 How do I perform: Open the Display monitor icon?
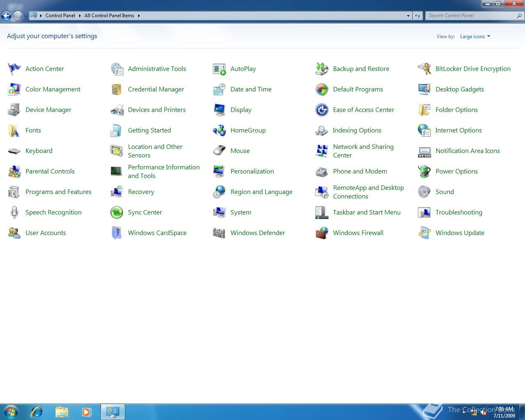[219, 110]
